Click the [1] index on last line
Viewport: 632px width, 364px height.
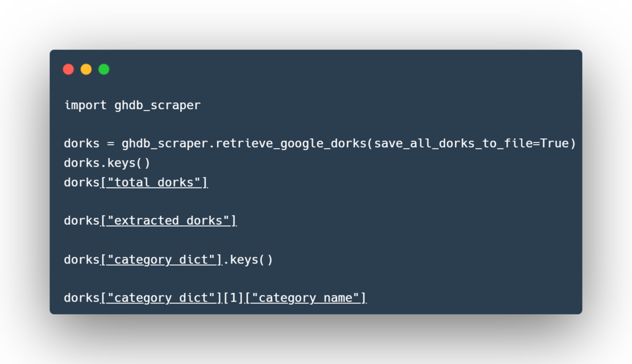coord(233,298)
